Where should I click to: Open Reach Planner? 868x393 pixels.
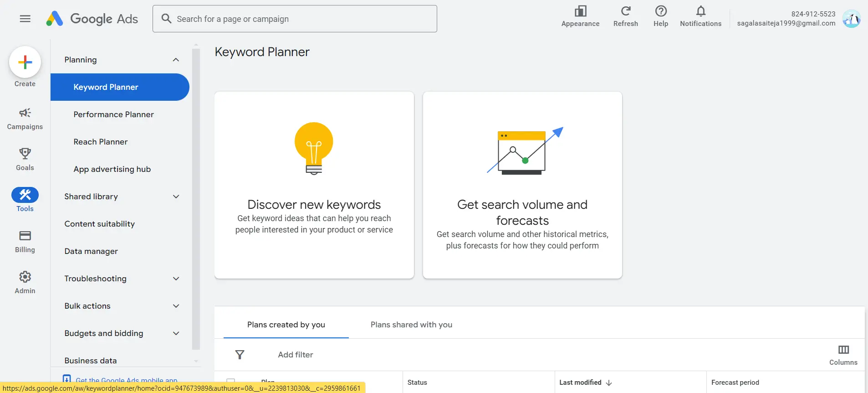(101, 142)
